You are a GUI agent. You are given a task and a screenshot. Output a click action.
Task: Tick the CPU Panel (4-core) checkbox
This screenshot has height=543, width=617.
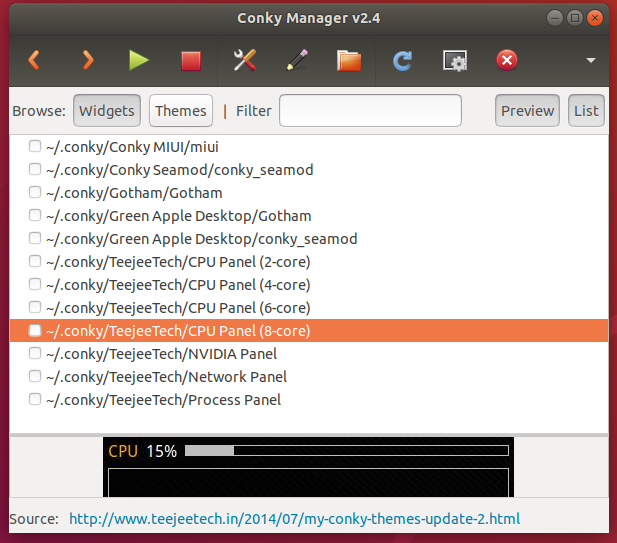35,284
